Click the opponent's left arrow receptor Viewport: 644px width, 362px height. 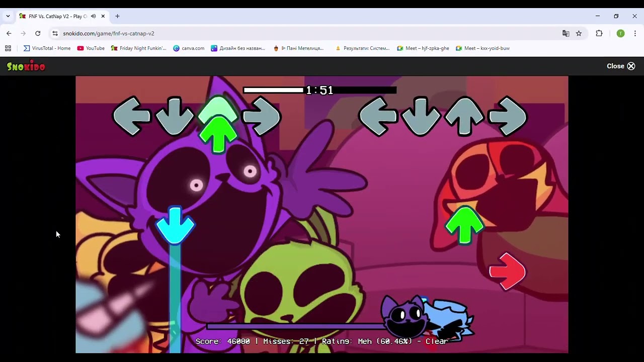tap(132, 116)
